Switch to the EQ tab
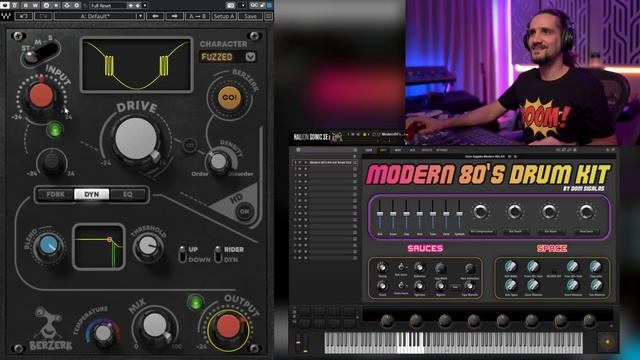The width and height of the screenshot is (640, 360). [x=128, y=194]
